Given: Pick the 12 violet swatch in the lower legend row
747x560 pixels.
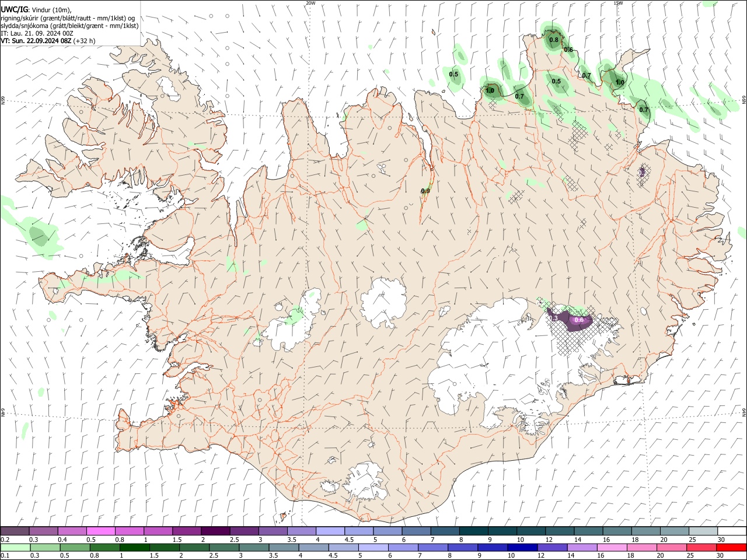Looking at the screenshot, I should point(552,547).
